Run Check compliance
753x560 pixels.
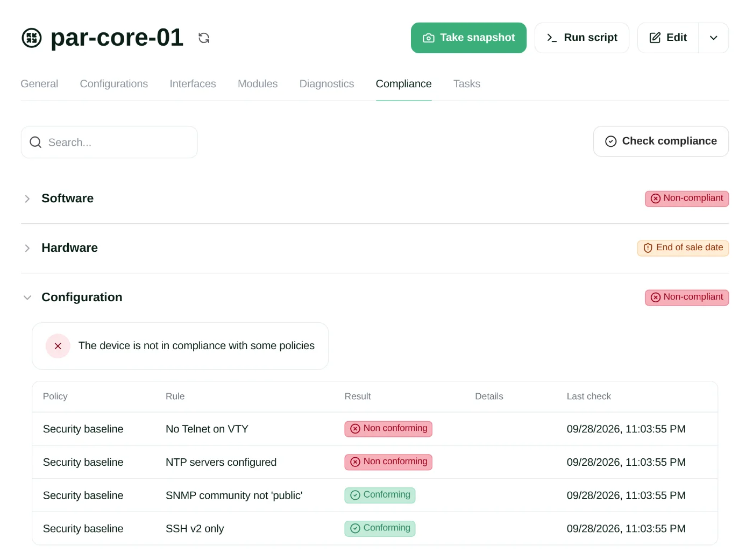tap(661, 141)
